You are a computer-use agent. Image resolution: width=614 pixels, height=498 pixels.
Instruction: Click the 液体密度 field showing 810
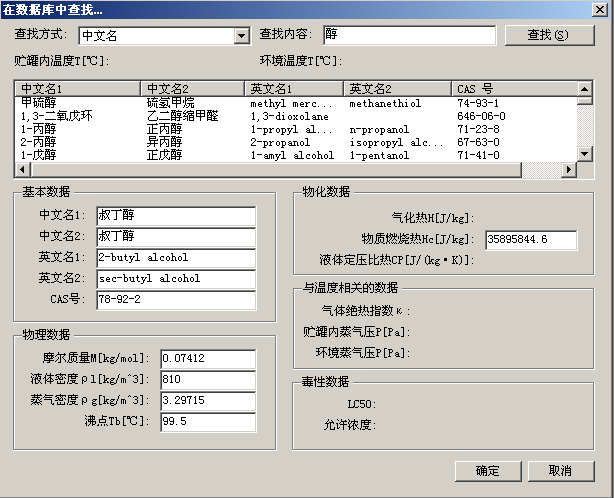[x=208, y=380]
